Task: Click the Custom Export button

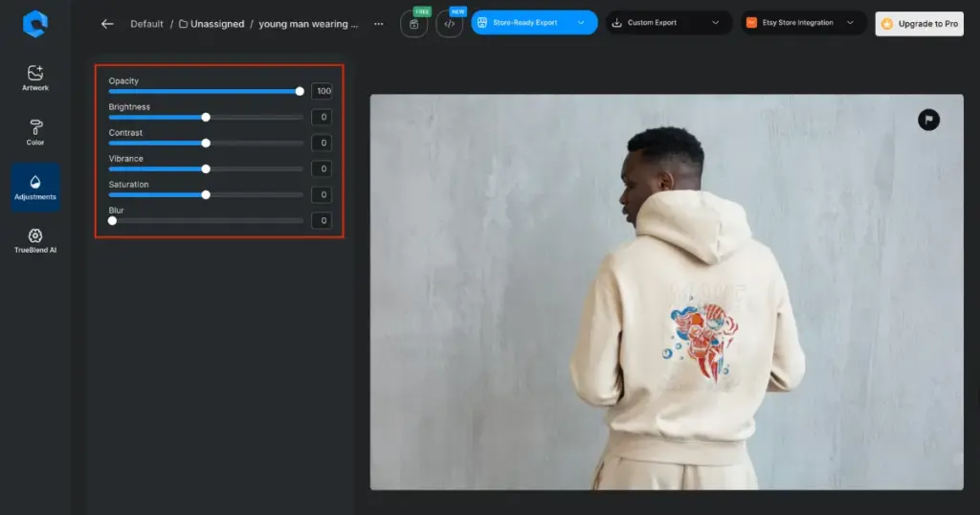Action: pos(668,23)
